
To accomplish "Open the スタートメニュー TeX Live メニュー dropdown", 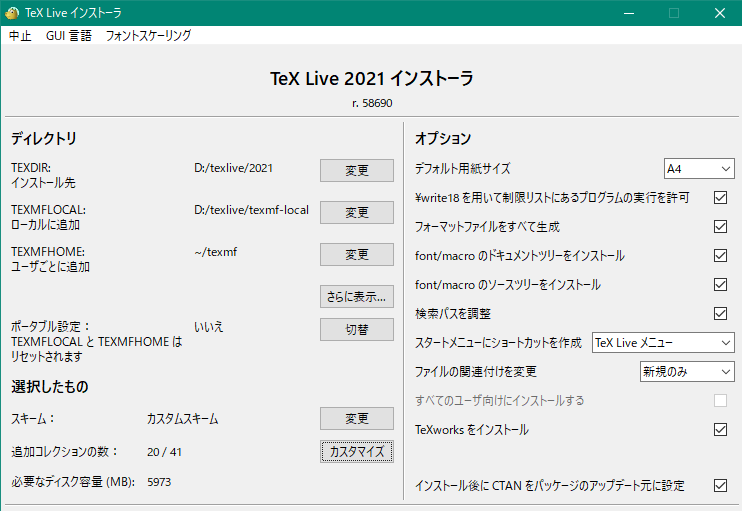I will click(663, 343).
